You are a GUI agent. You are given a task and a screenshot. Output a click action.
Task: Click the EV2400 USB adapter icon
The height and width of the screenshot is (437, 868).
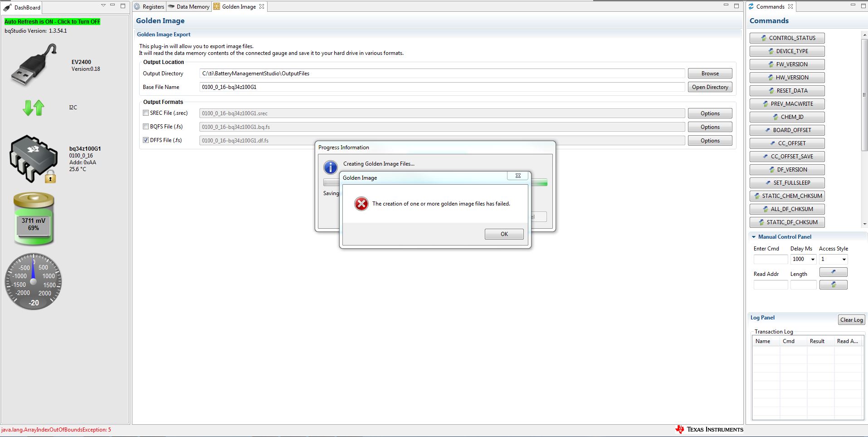[34, 64]
